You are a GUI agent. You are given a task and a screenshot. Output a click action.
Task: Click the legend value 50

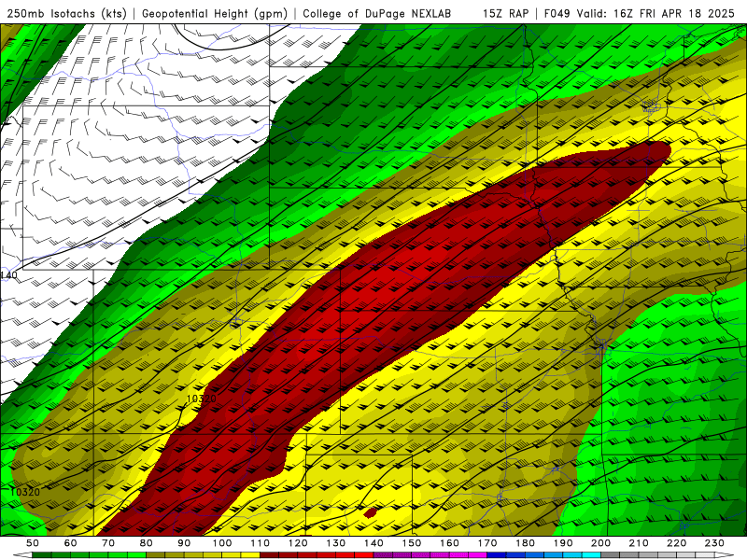point(33,543)
